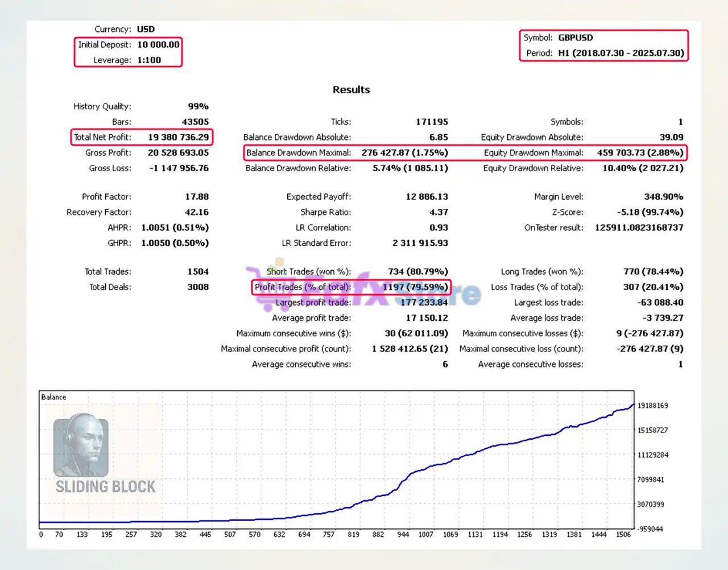
Task: Select chart y-axis value 11129284
Action: [x=652, y=455]
